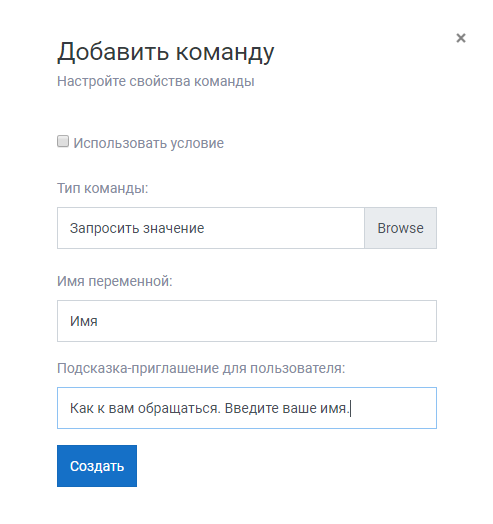
Task: Click the Тип команды label
Action: point(103,188)
